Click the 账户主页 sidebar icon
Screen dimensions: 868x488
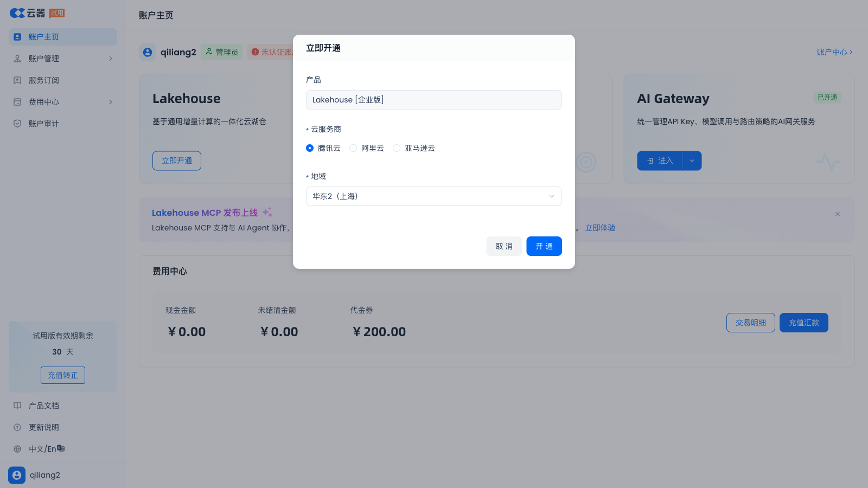[x=17, y=37]
